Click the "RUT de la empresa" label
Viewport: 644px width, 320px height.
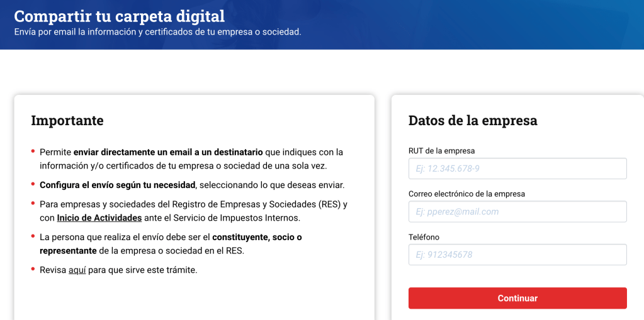click(441, 151)
